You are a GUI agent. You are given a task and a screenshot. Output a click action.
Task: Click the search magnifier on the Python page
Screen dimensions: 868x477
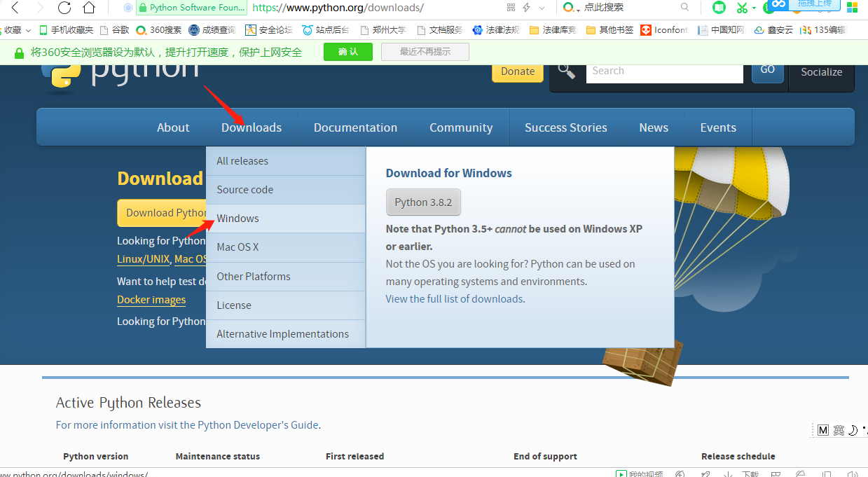[x=566, y=71]
